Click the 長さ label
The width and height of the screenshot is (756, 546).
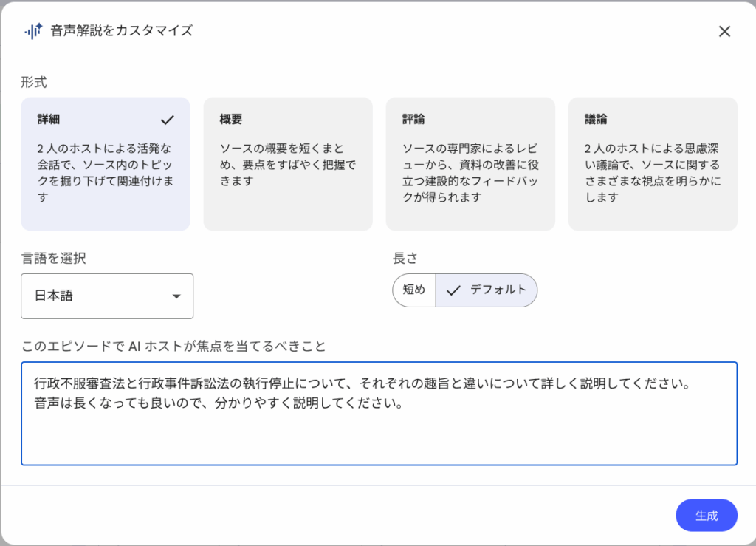pyautogui.click(x=405, y=259)
